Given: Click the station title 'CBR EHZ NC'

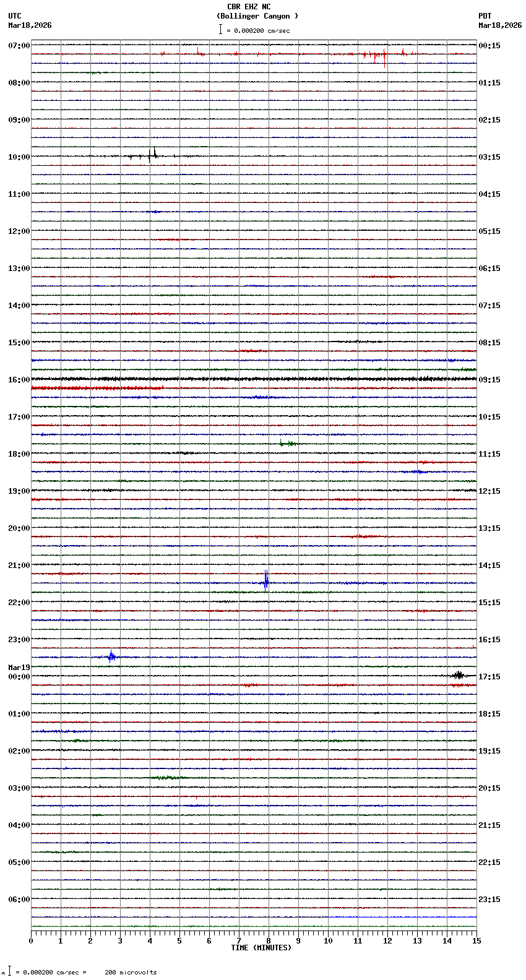Looking at the screenshot, I should pyautogui.click(x=249, y=7).
